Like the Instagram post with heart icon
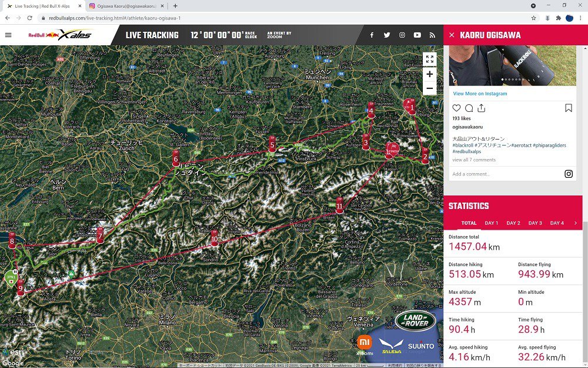Viewport: 588px width, 368px height. click(456, 108)
